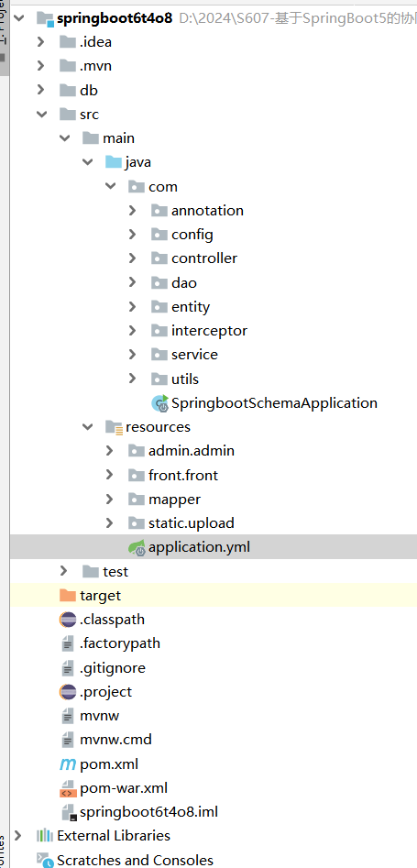
Task: Click the .classpath Eclipse icon
Action: click(68, 620)
